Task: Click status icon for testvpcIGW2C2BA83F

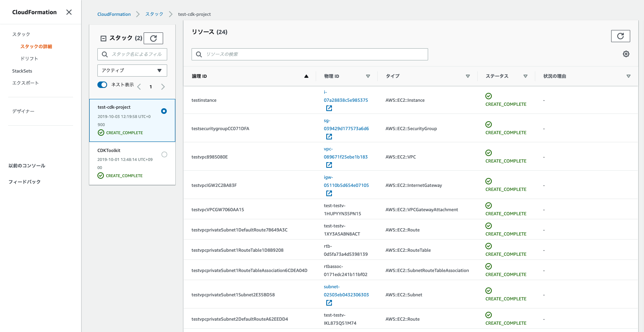Action: click(x=489, y=181)
